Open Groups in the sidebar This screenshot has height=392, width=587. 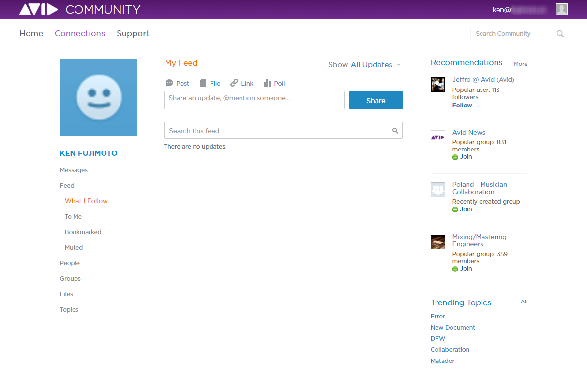[x=70, y=279]
